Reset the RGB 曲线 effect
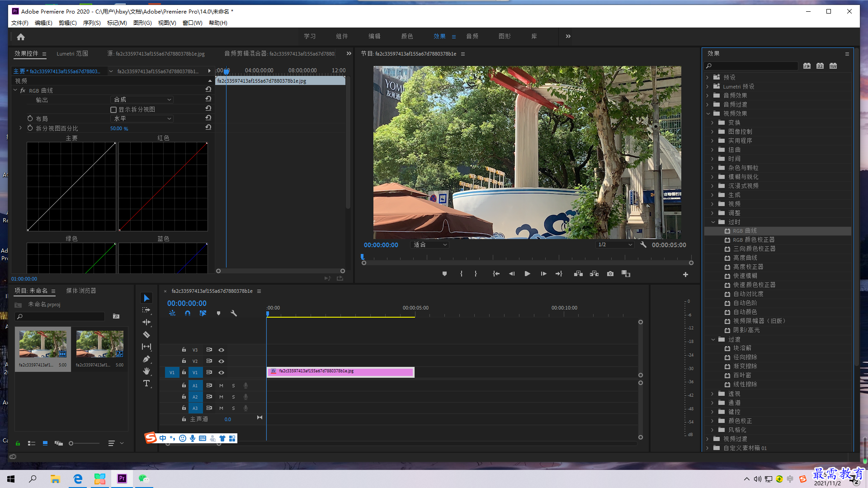 click(x=208, y=89)
